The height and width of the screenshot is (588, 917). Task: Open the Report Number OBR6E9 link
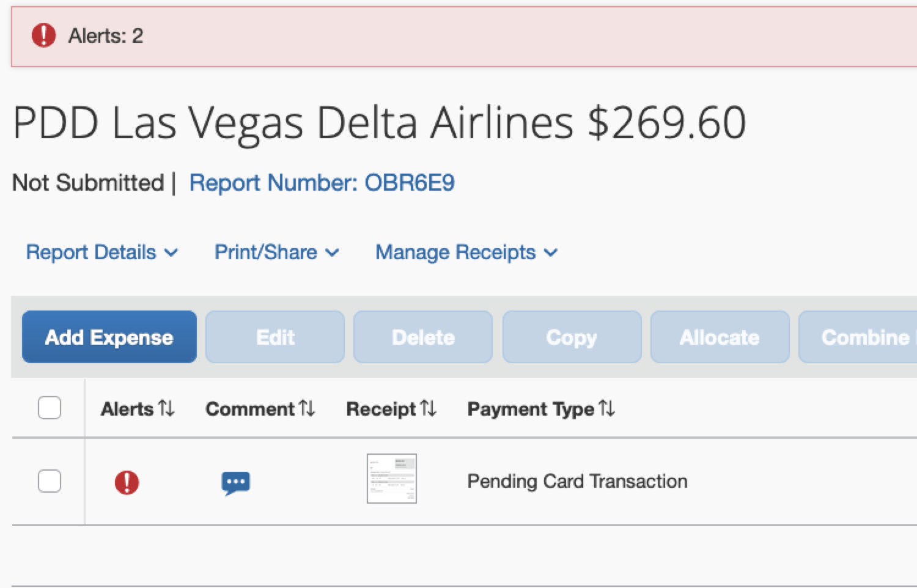click(x=322, y=183)
